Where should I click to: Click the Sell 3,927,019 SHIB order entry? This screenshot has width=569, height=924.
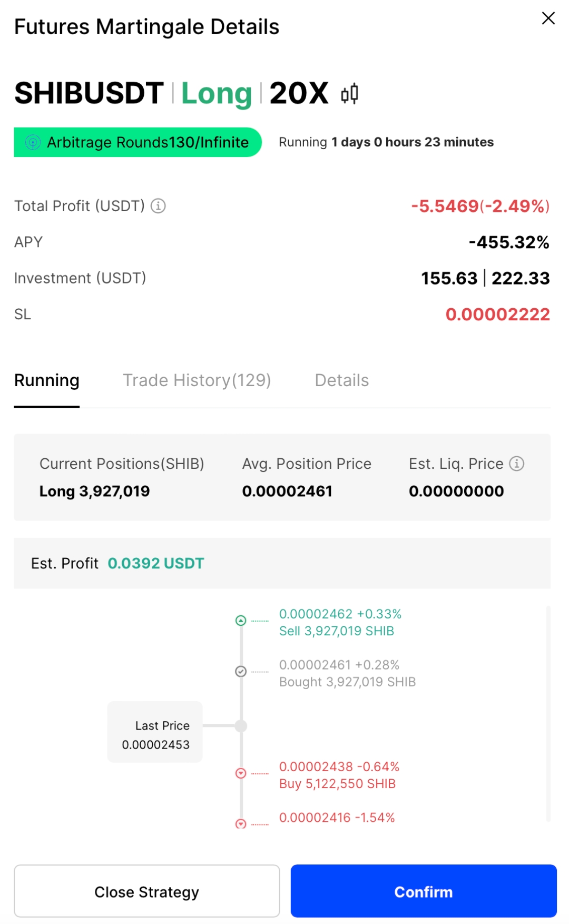coord(337,631)
